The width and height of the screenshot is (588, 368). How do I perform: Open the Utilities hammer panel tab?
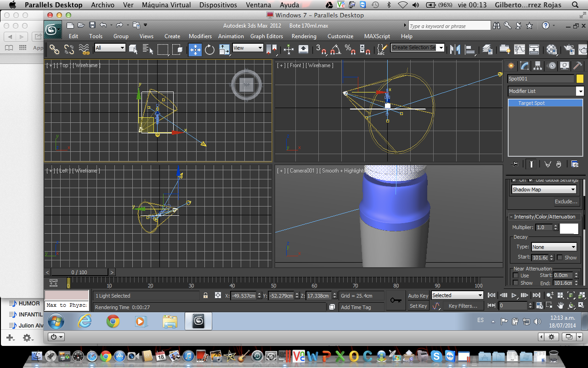click(578, 66)
